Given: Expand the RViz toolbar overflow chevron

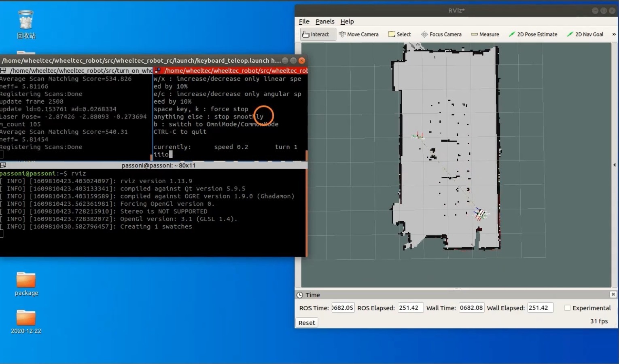Looking at the screenshot, I should [614, 34].
